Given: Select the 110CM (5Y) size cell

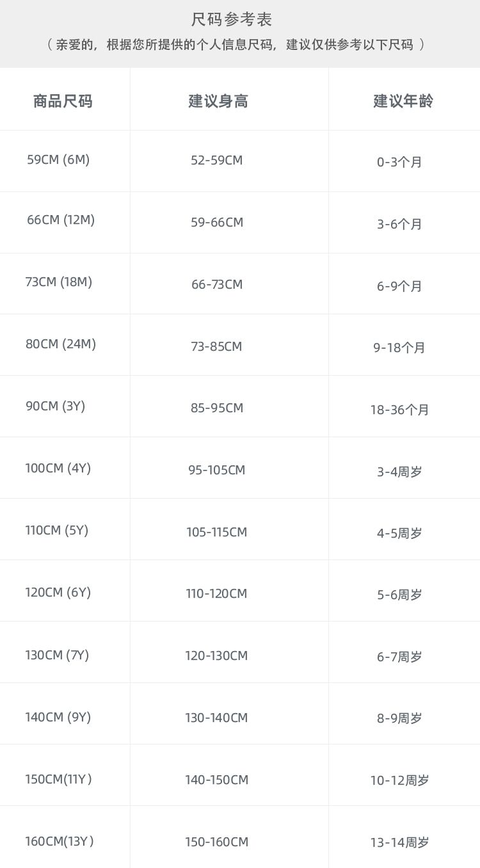Looking at the screenshot, I should coord(57,531).
